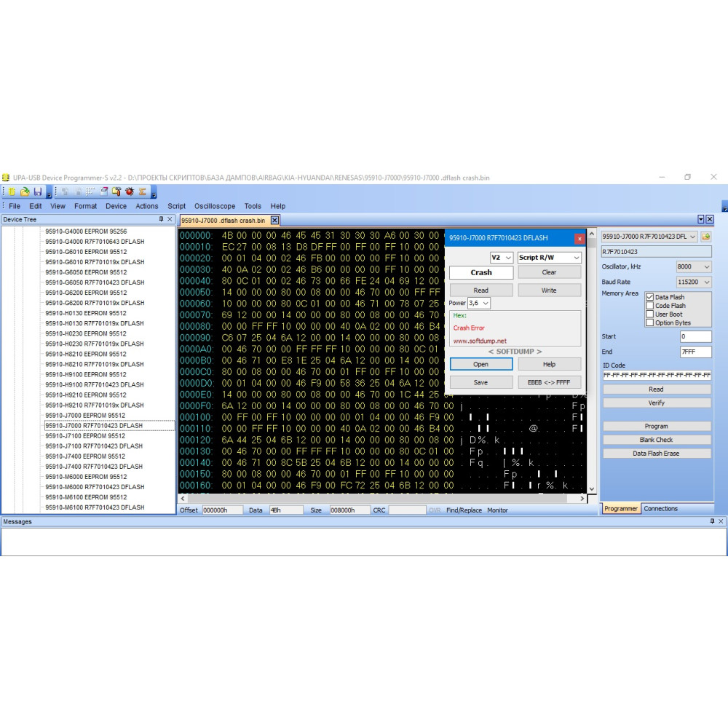Click the Help button in script dialog

(549, 365)
